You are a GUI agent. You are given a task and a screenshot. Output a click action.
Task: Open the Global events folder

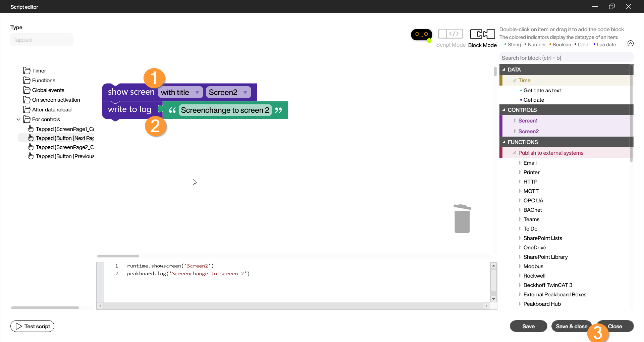pos(48,90)
